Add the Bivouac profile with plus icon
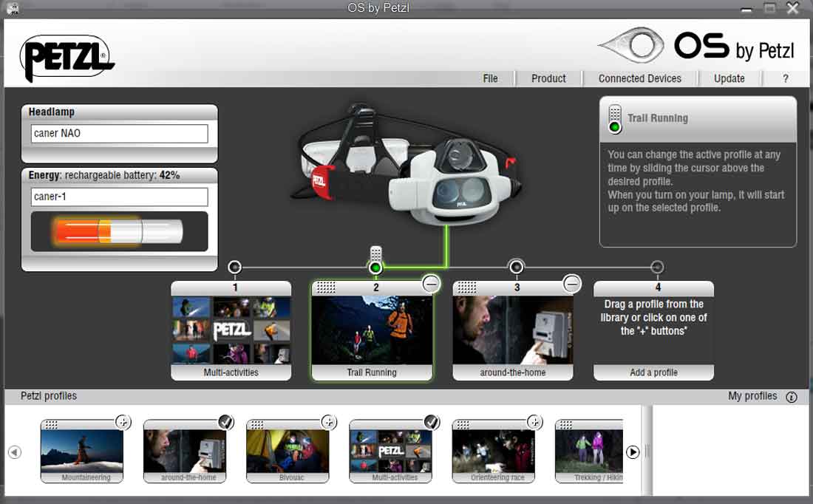The image size is (813, 504). [x=329, y=422]
